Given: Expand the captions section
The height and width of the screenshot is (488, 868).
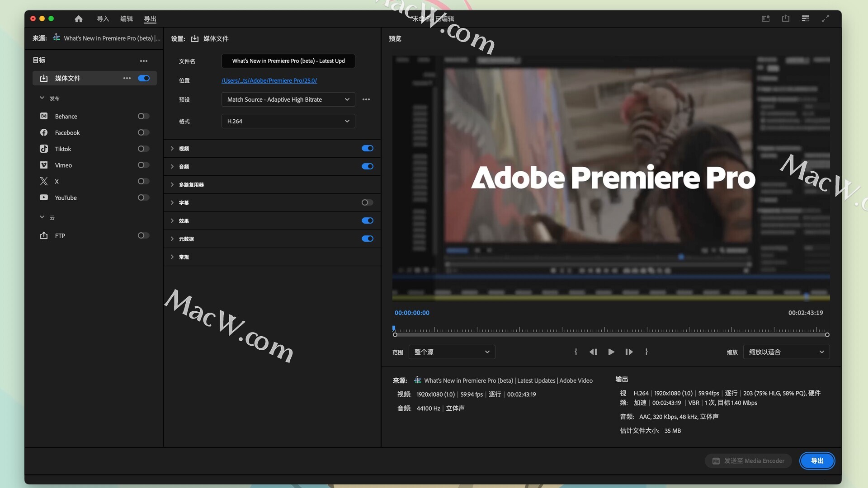Looking at the screenshot, I should pos(172,202).
